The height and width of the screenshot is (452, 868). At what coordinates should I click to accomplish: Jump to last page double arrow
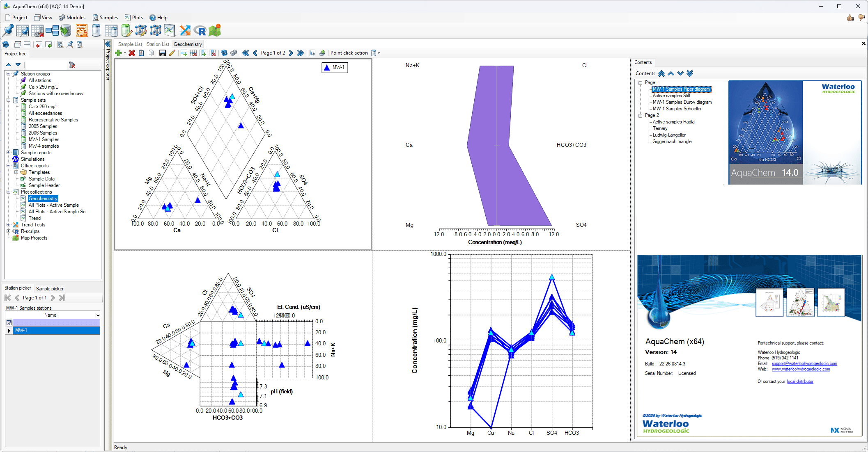pos(301,53)
